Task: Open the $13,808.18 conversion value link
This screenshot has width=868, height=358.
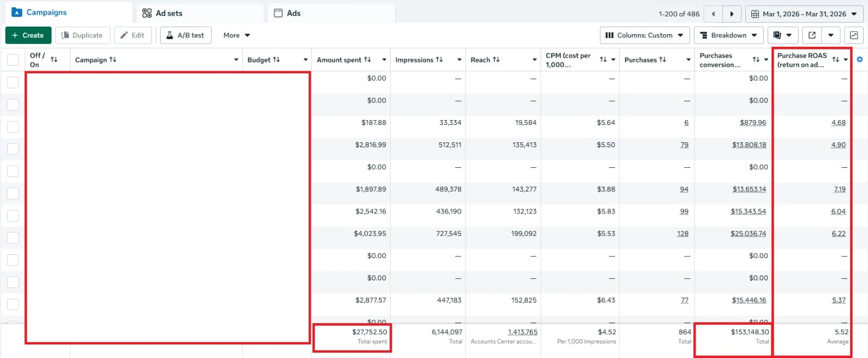Action: tap(749, 145)
